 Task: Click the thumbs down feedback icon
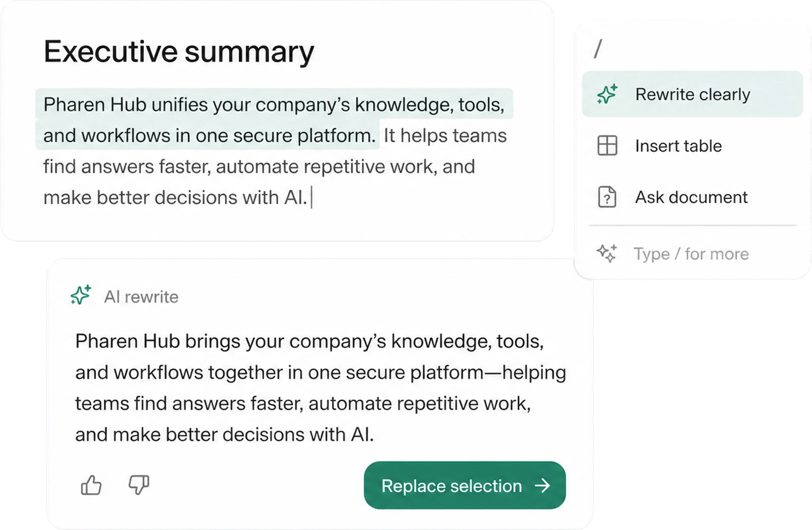click(x=139, y=484)
